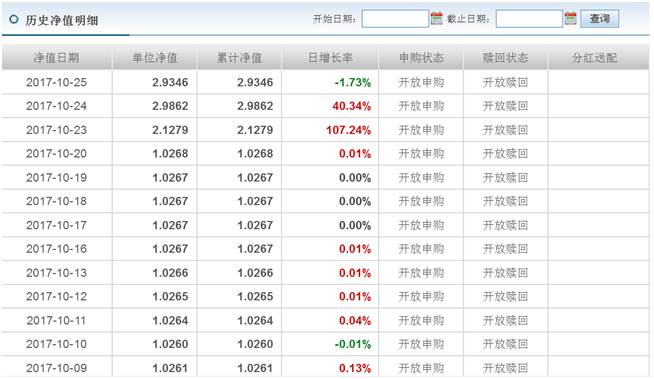Viewport: 654px width, 379px height.
Task: Click unit net value 2.9862
Action: click(x=170, y=106)
